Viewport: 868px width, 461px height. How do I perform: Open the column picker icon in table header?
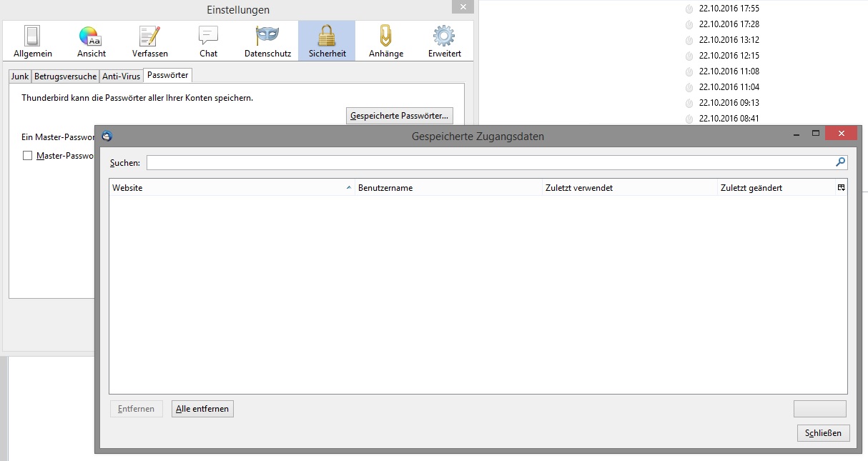(x=842, y=187)
